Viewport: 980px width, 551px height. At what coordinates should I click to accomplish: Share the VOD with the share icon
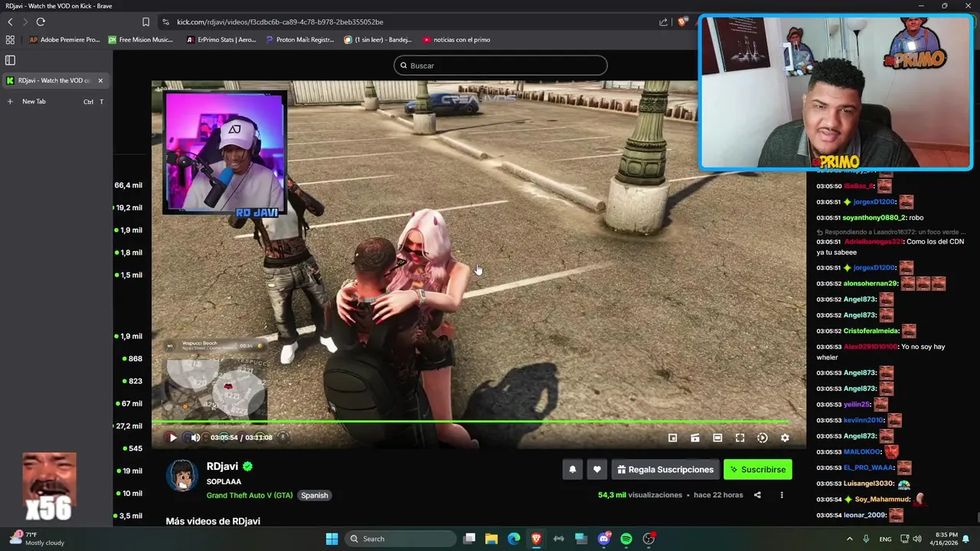pos(757,495)
